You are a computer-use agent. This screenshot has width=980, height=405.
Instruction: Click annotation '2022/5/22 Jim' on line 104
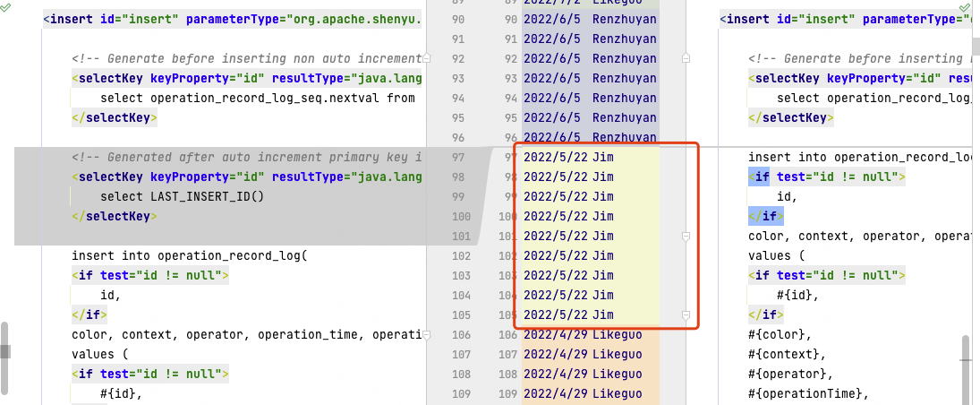point(568,295)
